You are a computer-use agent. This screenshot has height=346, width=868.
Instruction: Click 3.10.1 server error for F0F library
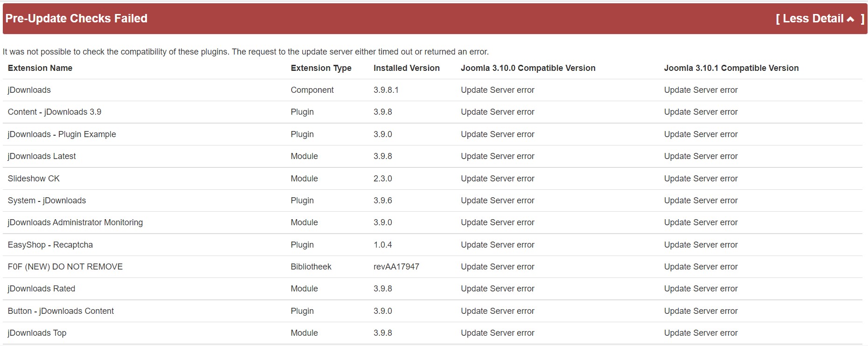coord(701,267)
